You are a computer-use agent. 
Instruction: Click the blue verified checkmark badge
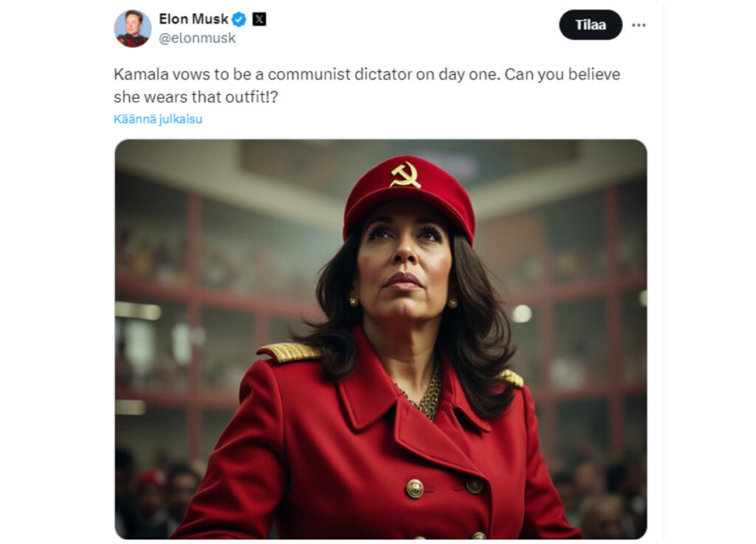coord(238,19)
